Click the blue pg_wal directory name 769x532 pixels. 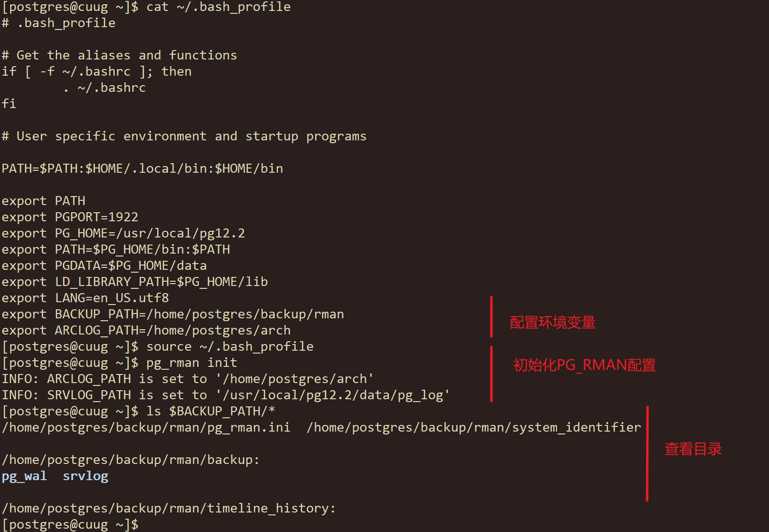click(x=24, y=476)
